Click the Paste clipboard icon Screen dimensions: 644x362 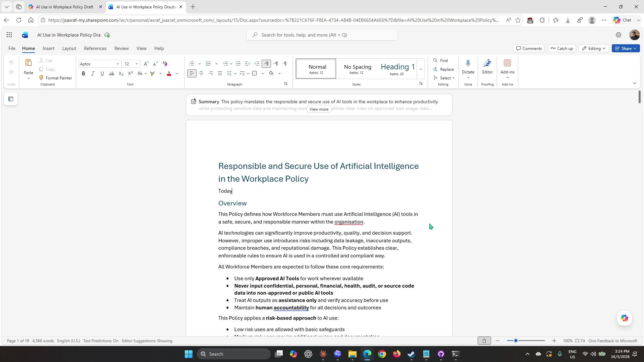click(x=29, y=63)
